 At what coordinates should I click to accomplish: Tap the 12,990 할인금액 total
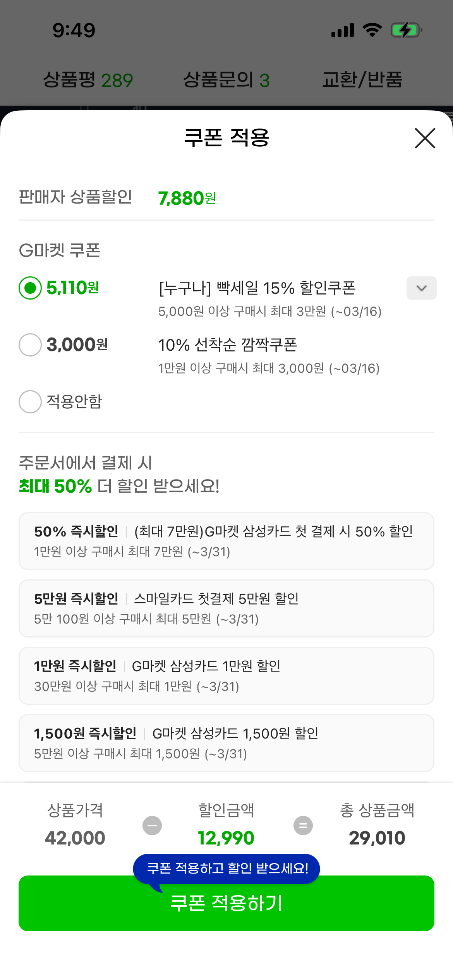tap(226, 838)
